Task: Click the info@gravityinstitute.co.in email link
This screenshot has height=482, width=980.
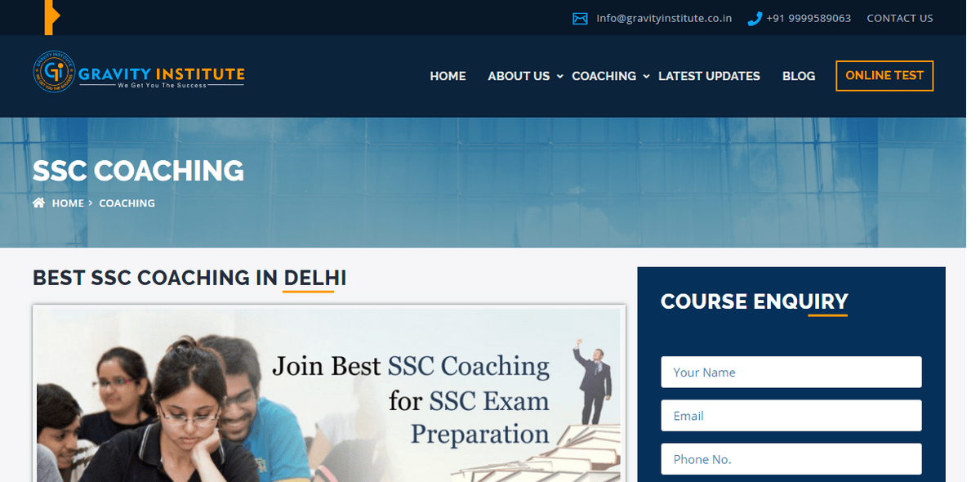Action: (x=664, y=18)
